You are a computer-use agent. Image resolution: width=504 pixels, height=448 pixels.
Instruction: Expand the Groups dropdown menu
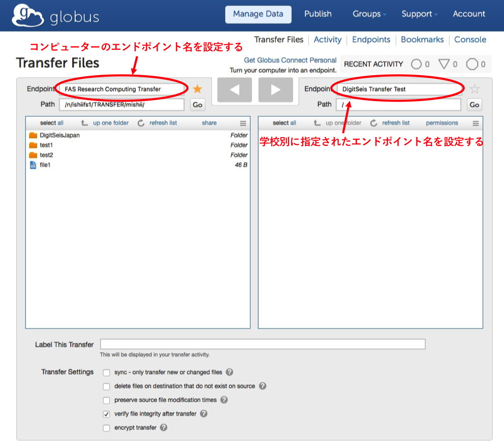(369, 14)
